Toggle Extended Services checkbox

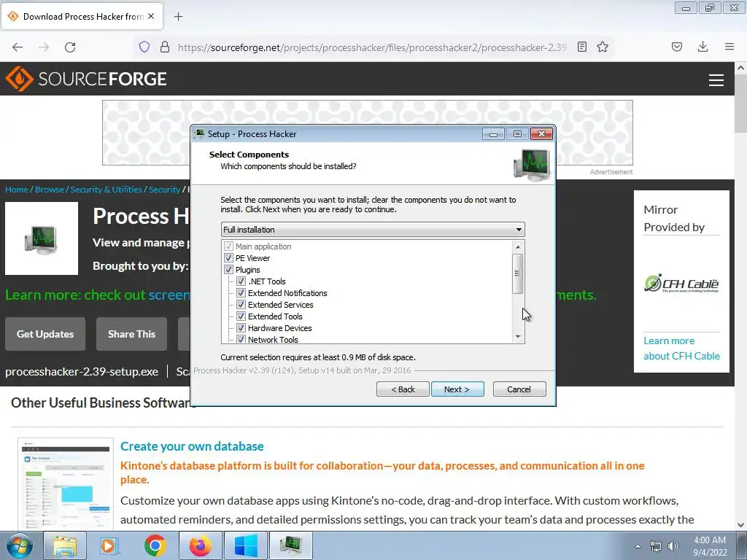click(x=241, y=305)
